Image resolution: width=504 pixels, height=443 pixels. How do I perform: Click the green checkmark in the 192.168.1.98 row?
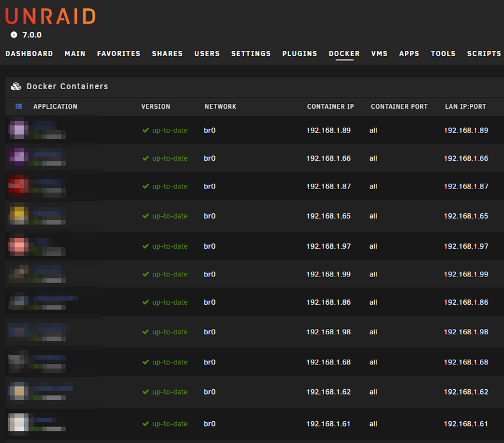point(146,332)
